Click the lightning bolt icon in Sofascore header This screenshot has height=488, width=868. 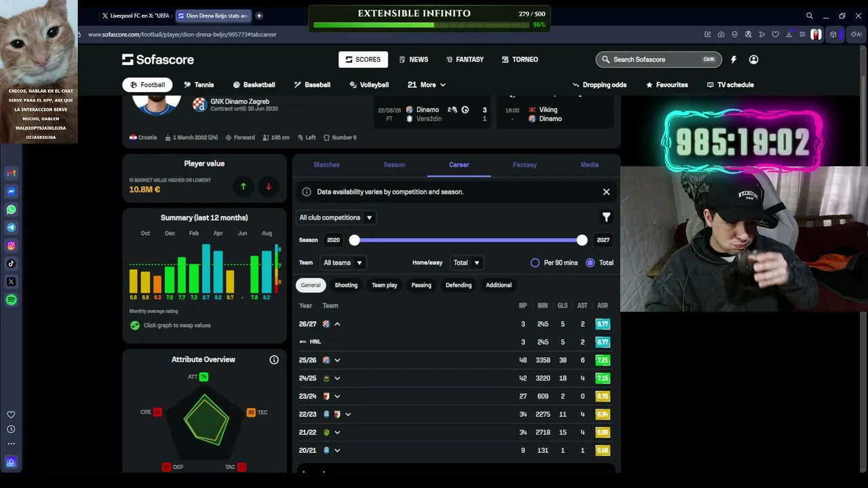[734, 60]
